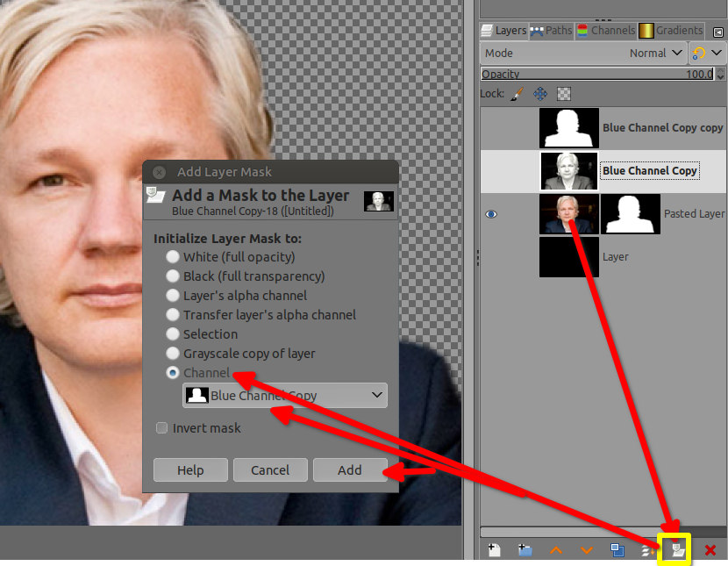The image size is (728, 566).
Task: Switch to the Channels tab
Action: pyautogui.click(x=606, y=31)
